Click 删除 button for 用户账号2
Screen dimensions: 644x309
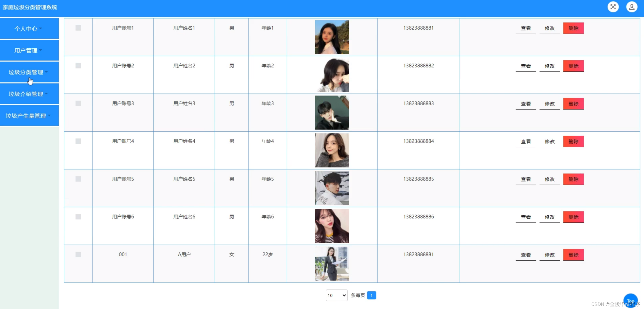click(573, 66)
